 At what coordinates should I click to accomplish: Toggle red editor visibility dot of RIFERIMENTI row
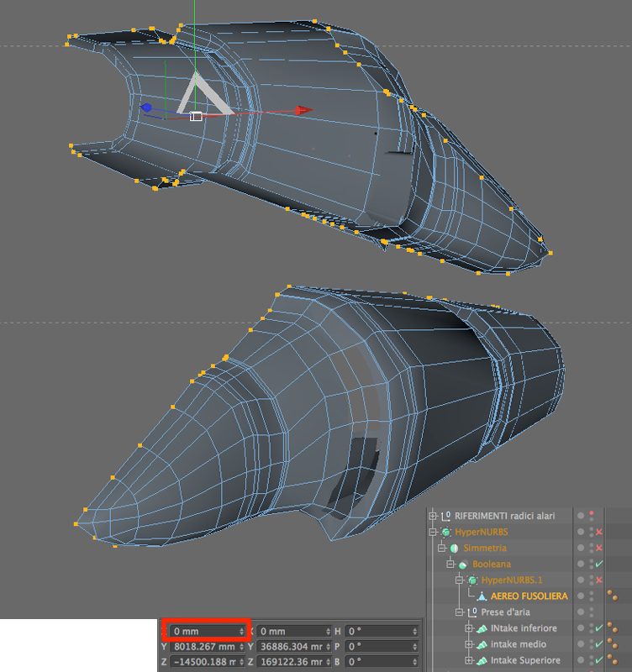[592, 513]
